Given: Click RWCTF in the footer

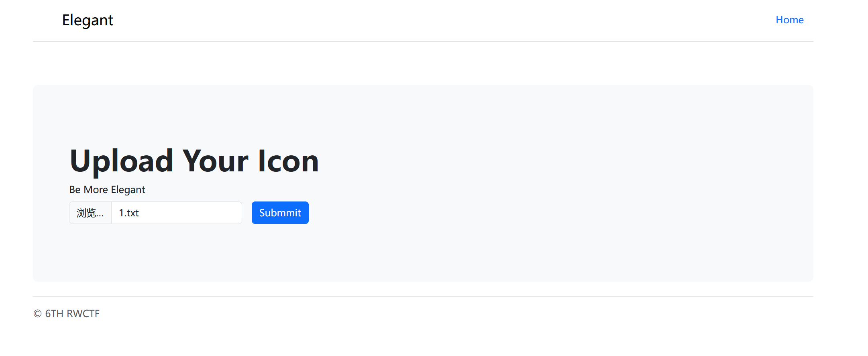Looking at the screenshot, I should point(83,313).
